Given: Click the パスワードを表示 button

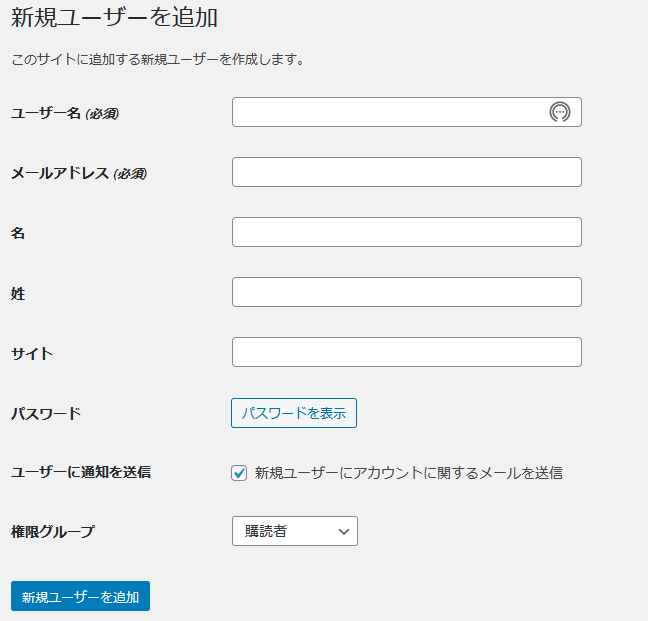Looking at the screenshot, I should [x=294, y=413].
